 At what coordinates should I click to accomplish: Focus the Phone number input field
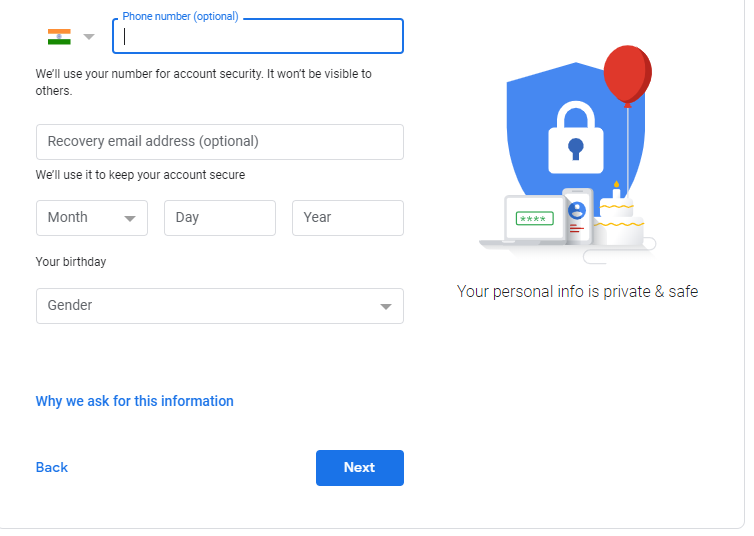pyautogui.click(x=258, y=36)
